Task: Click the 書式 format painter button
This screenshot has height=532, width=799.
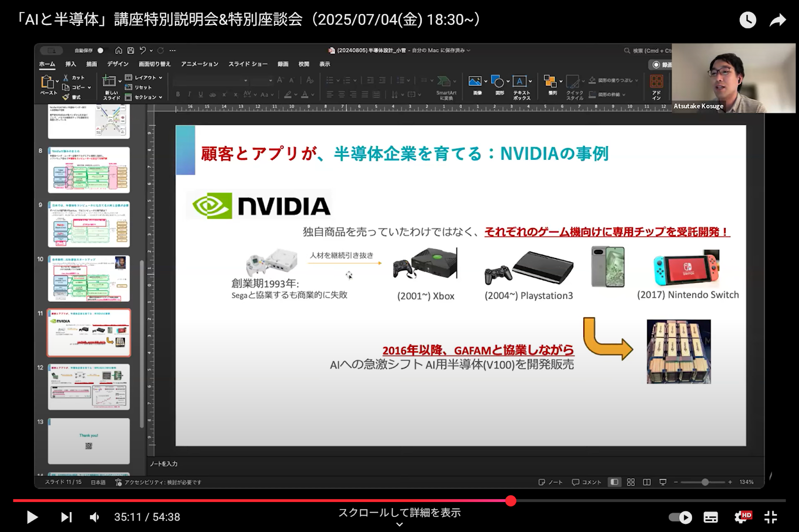Action: point(71,97)
